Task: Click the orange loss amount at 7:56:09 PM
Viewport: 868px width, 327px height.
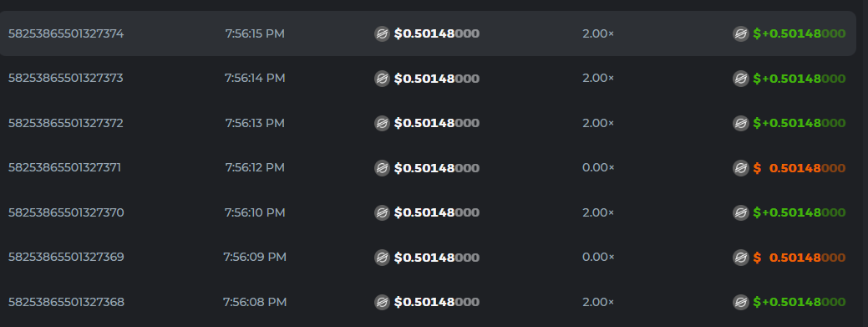Action: tap(799, 258)
